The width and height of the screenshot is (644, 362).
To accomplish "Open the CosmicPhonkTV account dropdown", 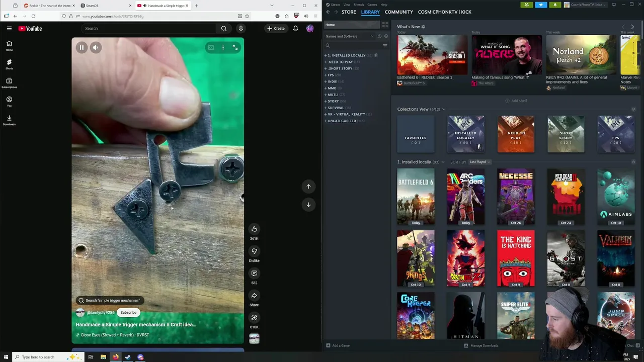I will pyautogui.click(x=586, y=5).
